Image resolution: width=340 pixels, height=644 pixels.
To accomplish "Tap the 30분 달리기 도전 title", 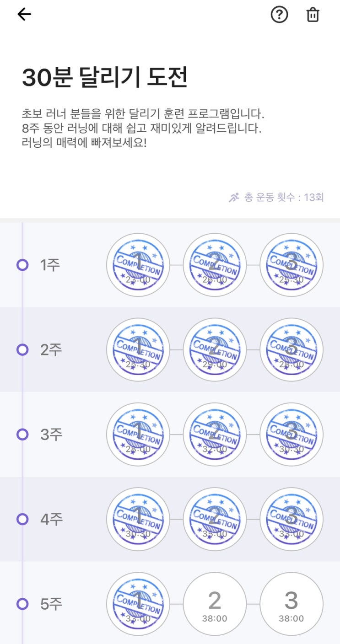I will [105, 78].
